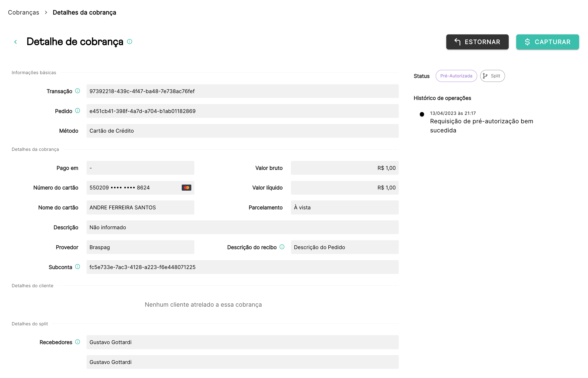Click the CAPTURAR button
The height and width of the screenshot is (378, 588).
(548, 42)
